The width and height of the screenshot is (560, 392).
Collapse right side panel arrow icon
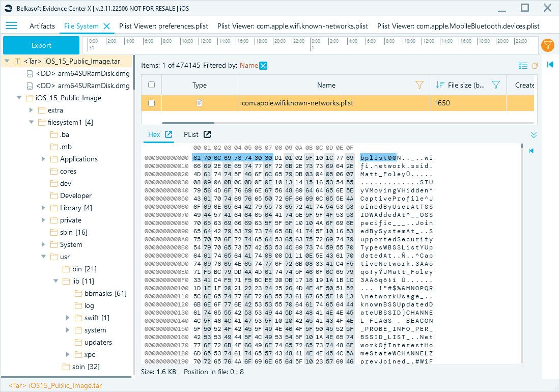point(550,64)
